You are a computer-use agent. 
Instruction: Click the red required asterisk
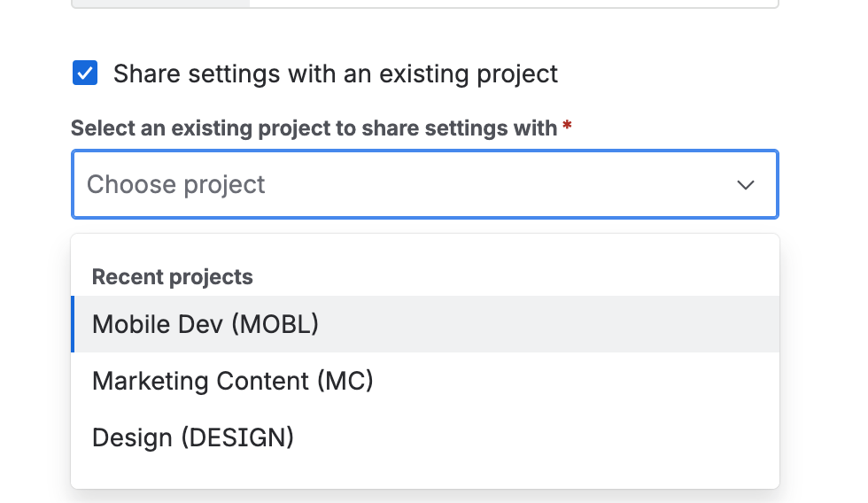pos(567,128)
